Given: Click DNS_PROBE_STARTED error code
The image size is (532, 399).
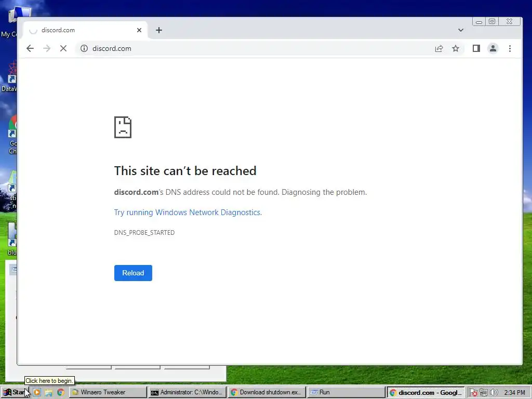Looking at the screenshot, I should pyautogui.click(x=144, y=233).
